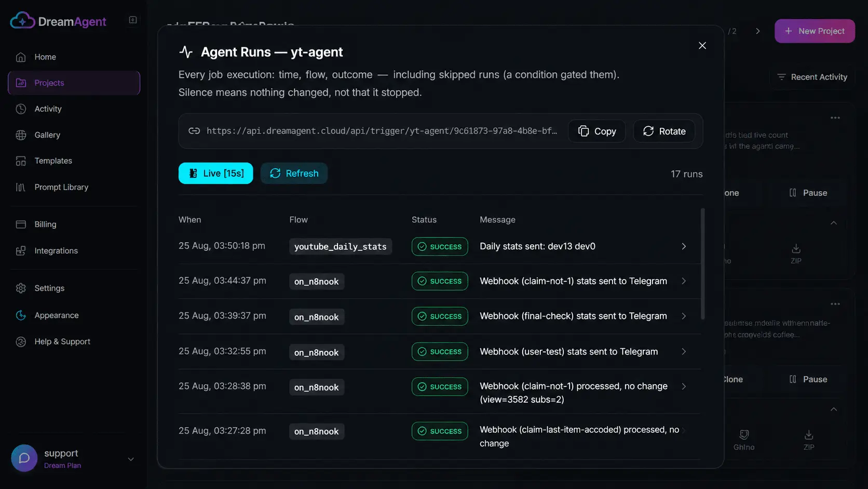This screenshot has height=489, width=868.
Task: Open the Recent Activity sort filter
Action: [x=812, y=77]
